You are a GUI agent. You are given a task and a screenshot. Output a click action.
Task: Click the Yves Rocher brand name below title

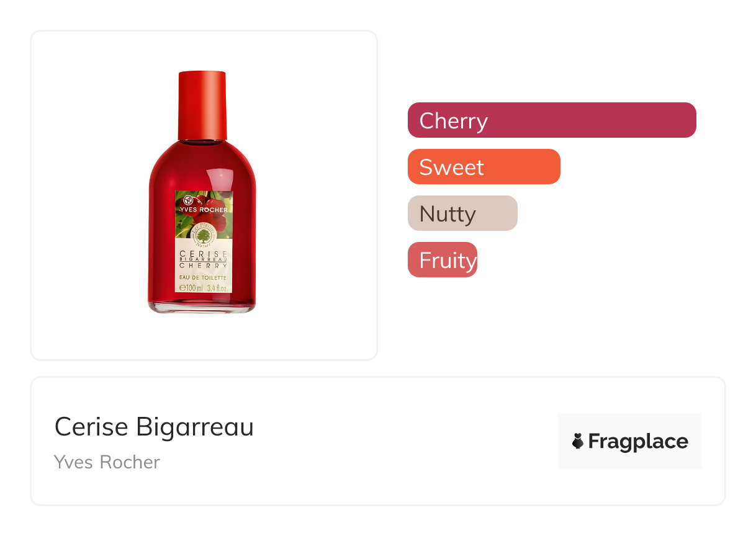107,462
